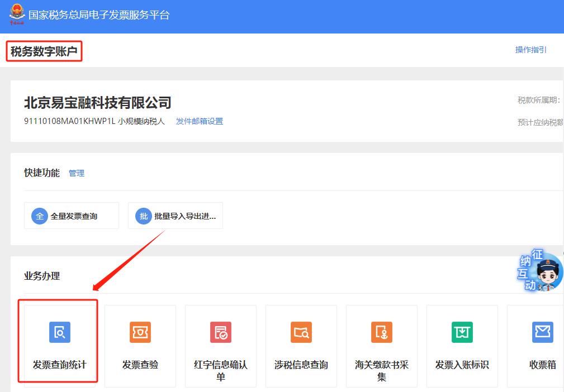Screen dimensions: 564x392
Task: Click the blue 全 circle icon
Action: [39, 216]
